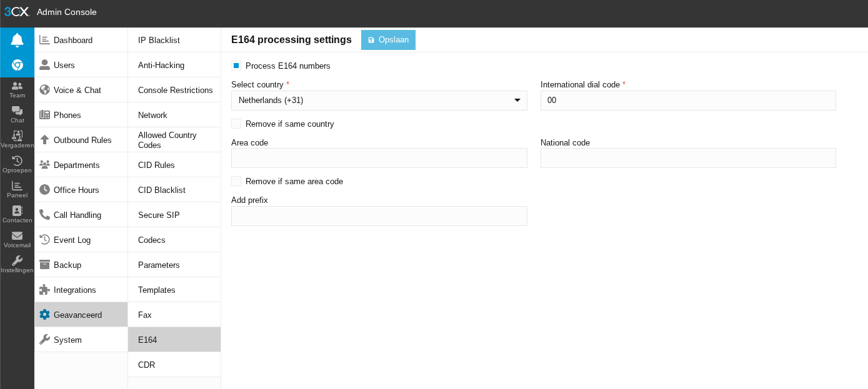Image resolution: width=868 pixels, height=389 pixels.
Task: Open the Team panel icon
Action: [17, 89]
